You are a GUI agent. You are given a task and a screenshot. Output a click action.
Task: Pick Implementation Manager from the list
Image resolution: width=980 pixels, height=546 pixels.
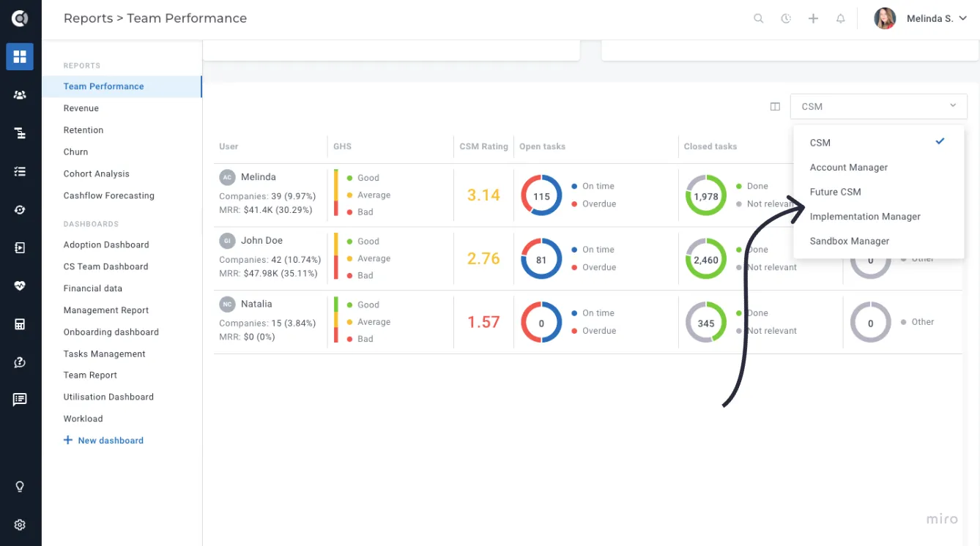(878, 217)
